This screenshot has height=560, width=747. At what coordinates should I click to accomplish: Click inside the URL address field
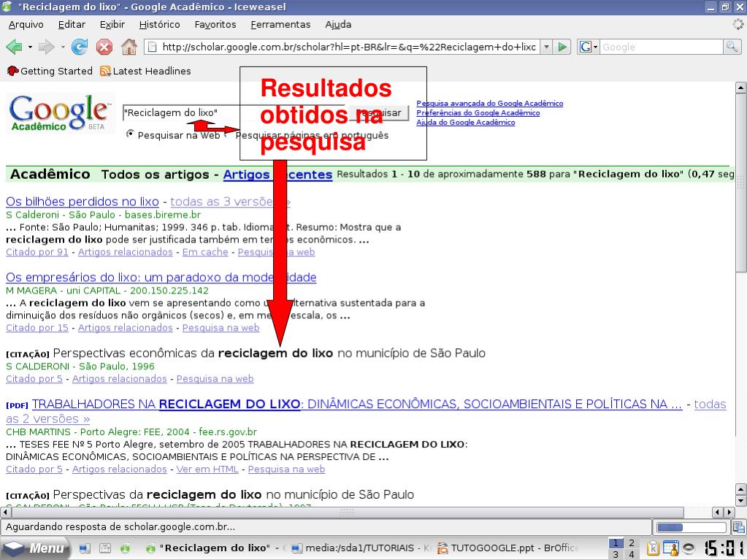342,47
